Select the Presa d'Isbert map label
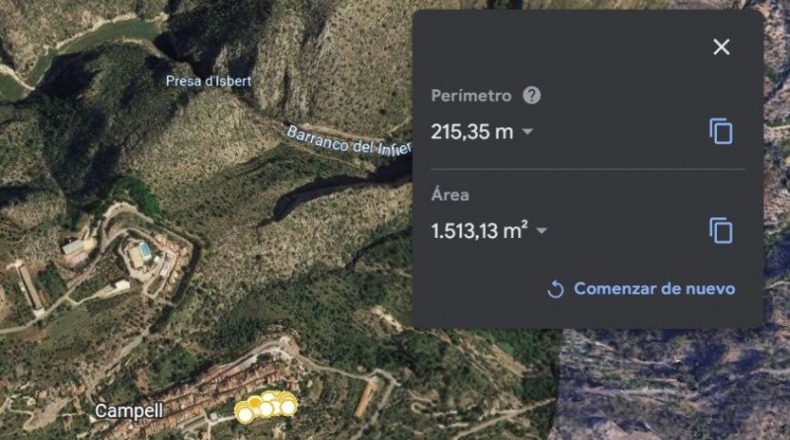 pos(209,81)
